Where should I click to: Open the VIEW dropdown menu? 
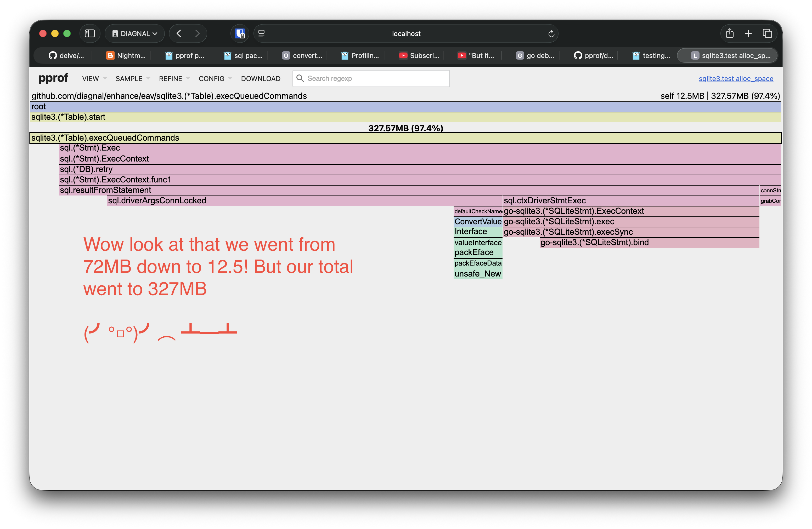(x=94, y=79)
